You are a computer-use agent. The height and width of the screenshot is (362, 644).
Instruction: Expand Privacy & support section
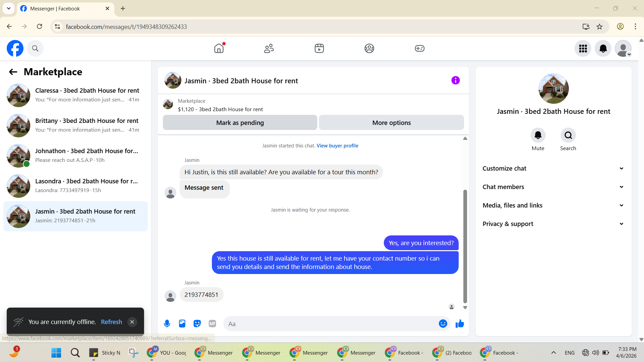click(553, 224)
